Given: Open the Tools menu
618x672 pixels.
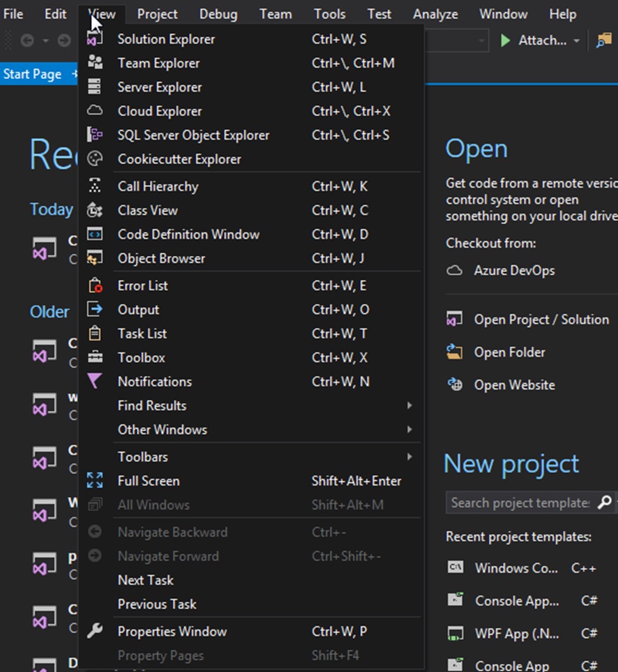Looking at the screenshot, I should point(329,14).
